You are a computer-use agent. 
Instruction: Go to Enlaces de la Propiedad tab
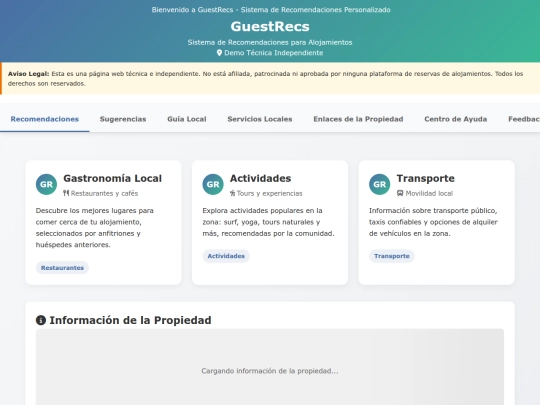point(358,119)
